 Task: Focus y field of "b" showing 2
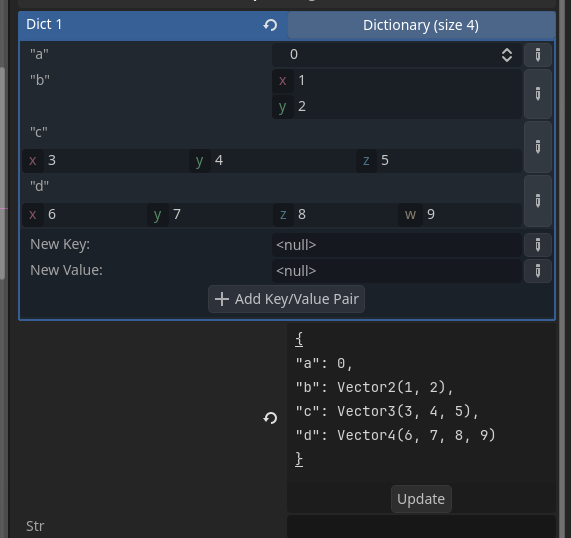coord(397,106)
